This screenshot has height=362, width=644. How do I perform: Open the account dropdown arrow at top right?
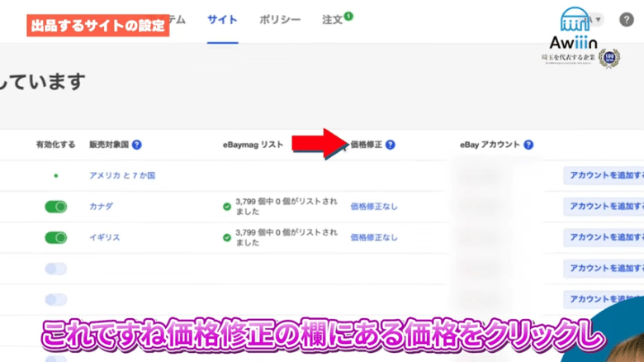(x=598, y=20)
